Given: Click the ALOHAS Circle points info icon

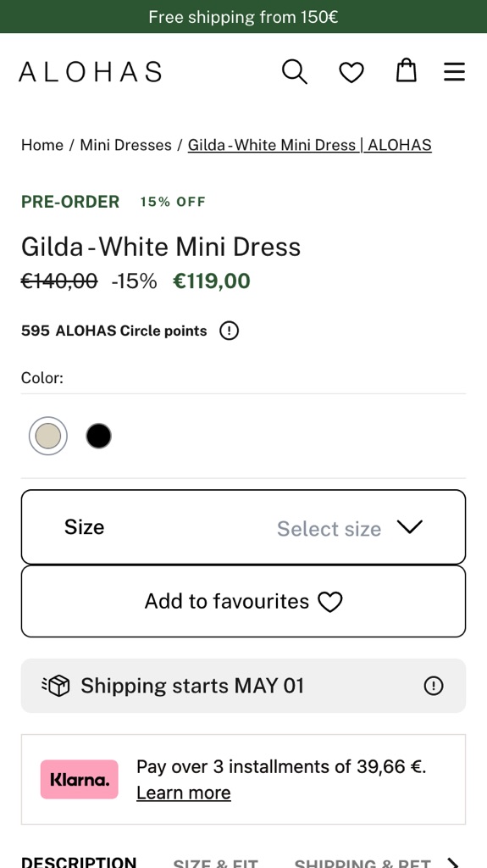Looking at the screenshot, I should tap(230, 331).
